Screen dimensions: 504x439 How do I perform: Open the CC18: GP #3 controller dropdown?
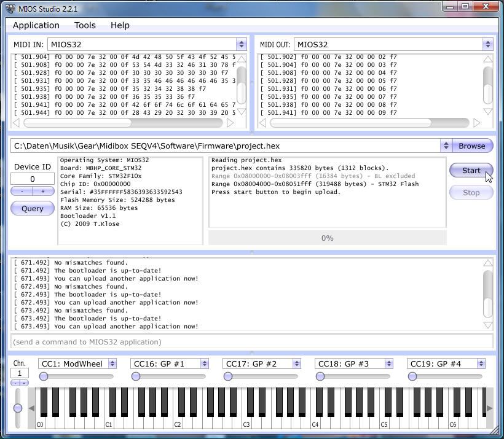pyautogui.click(x=389, y=363)
